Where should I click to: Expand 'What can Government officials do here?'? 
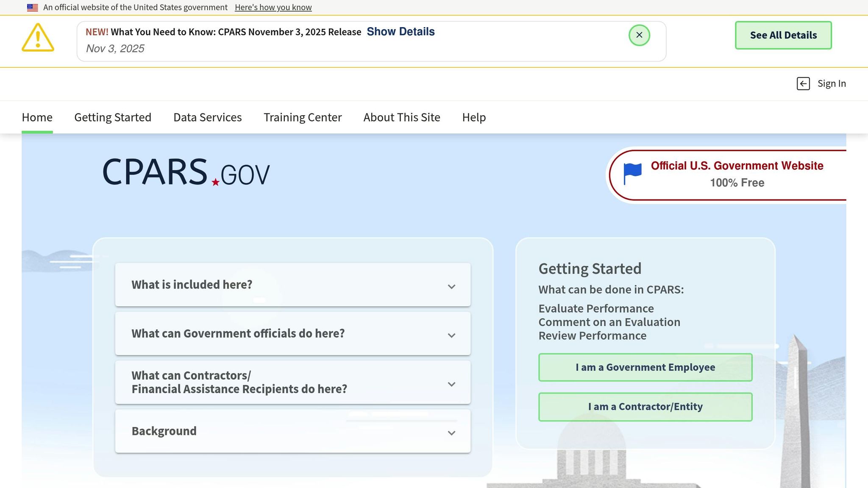click(292, 334)
